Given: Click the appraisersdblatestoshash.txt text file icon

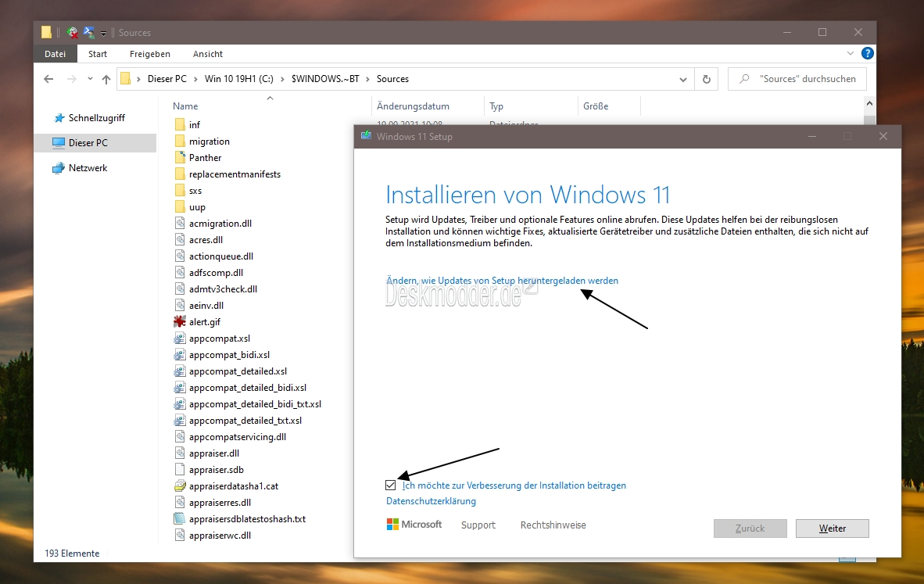Looking at the screenshot, I should pos(180,519).
